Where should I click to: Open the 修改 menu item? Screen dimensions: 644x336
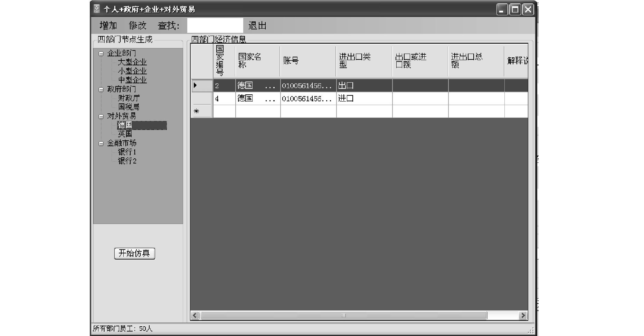(x=138, y=26)
